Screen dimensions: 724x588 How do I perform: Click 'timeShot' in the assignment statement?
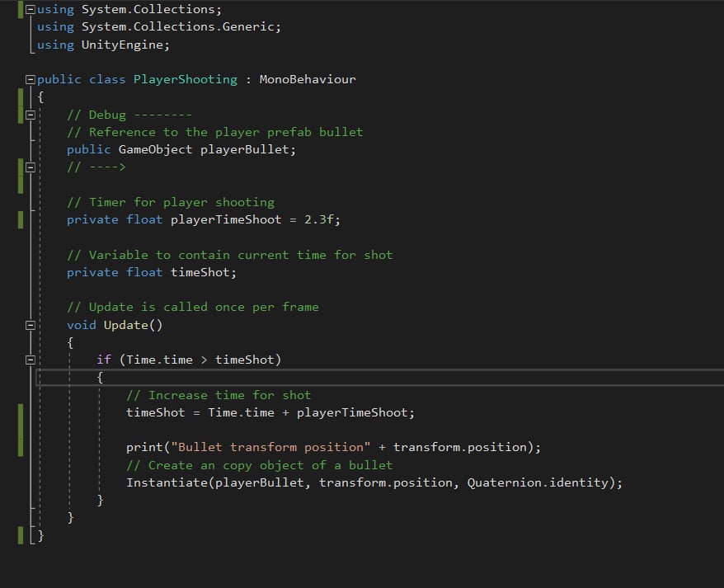click(x=156, y=412)
